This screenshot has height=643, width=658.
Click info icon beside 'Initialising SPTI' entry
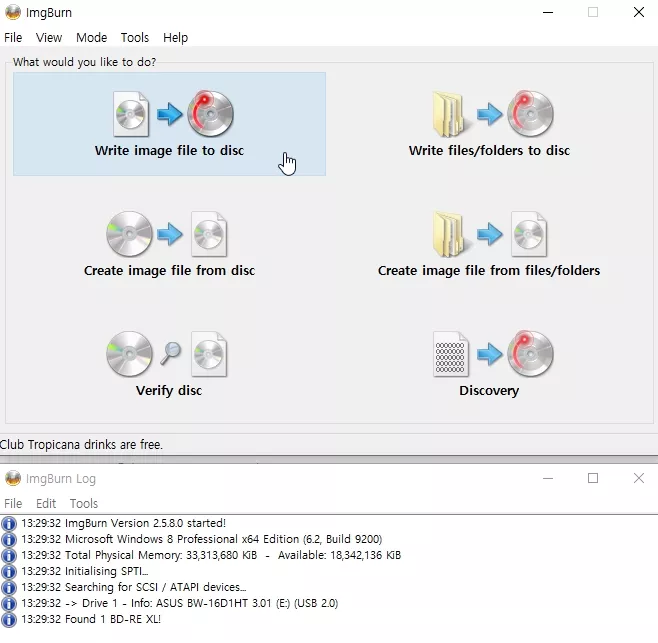[9, 572]
